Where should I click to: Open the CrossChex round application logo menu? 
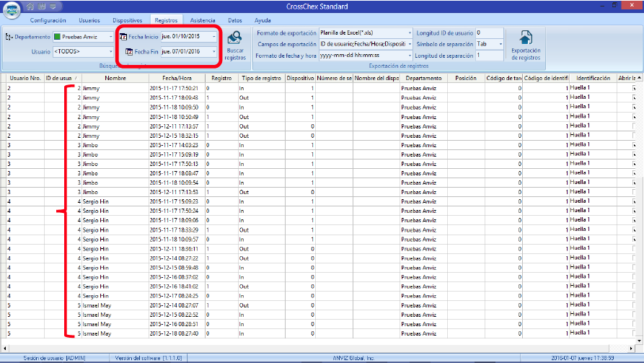pyautogui.click(x=12, y=10)
